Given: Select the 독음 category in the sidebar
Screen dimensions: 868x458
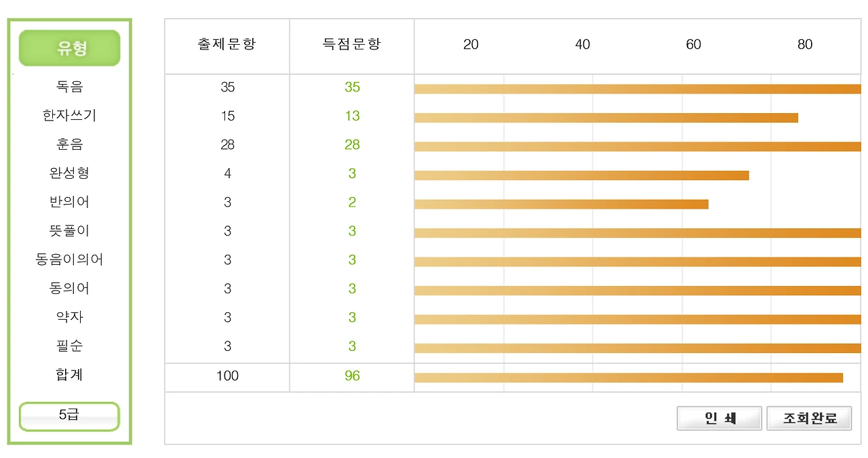Looking at the screenshot, I should 68,87.
